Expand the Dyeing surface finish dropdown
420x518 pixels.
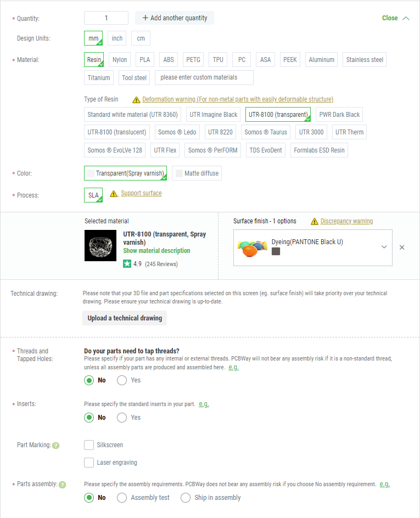pos(384,247)
